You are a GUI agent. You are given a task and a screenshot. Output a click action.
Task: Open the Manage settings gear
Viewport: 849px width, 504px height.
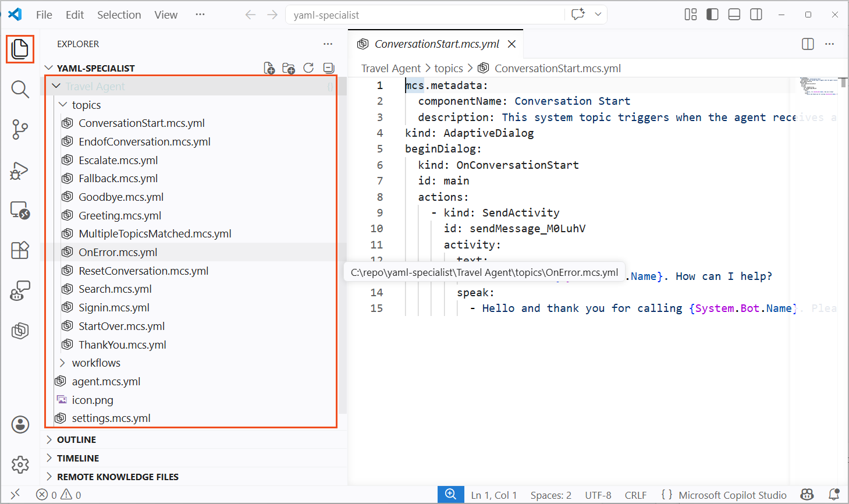point(20,464)
